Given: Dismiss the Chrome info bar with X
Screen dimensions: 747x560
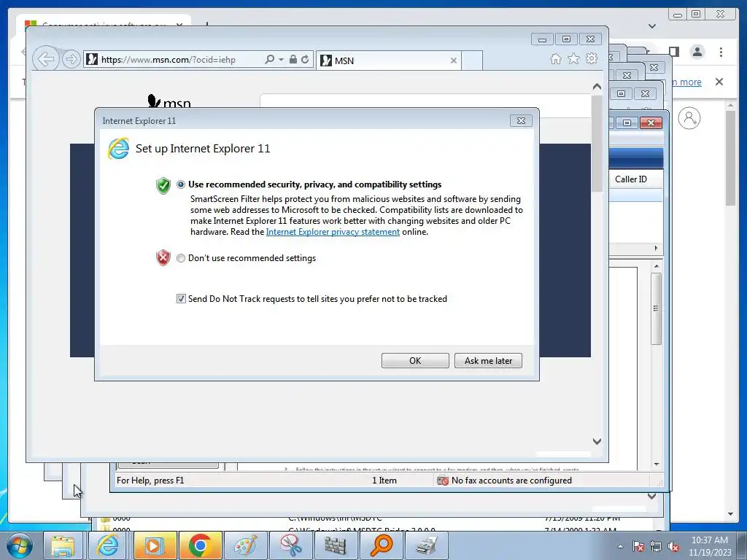Looking at the screenshot, I should point(719,82).
